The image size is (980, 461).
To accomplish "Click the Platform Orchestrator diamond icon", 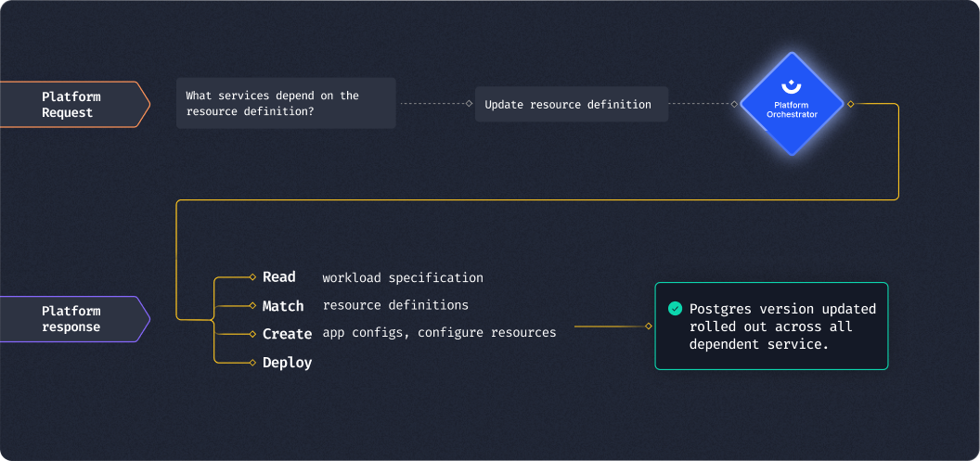I will (x=791, y=104).
